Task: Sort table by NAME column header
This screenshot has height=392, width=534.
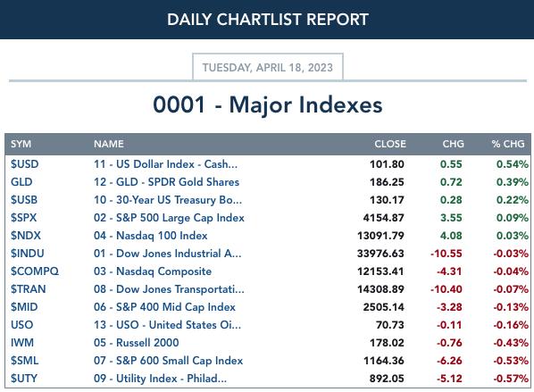Action: click(109, 144)
